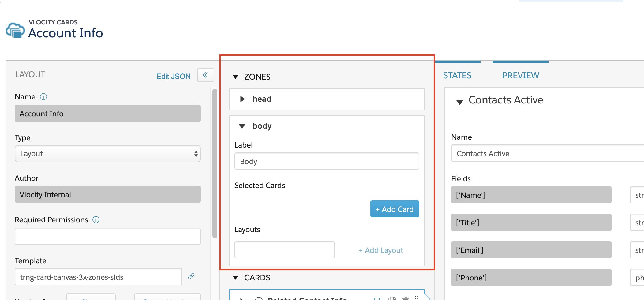Image resolution: width=644 pixels, height=300 pixels.
Task: Click the body zone Label field
Action: 327,161
